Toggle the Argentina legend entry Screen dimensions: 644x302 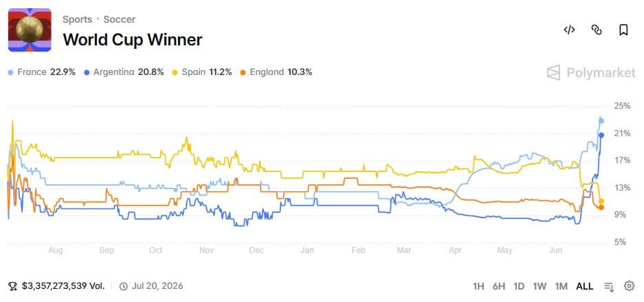(x=124, y=72)
